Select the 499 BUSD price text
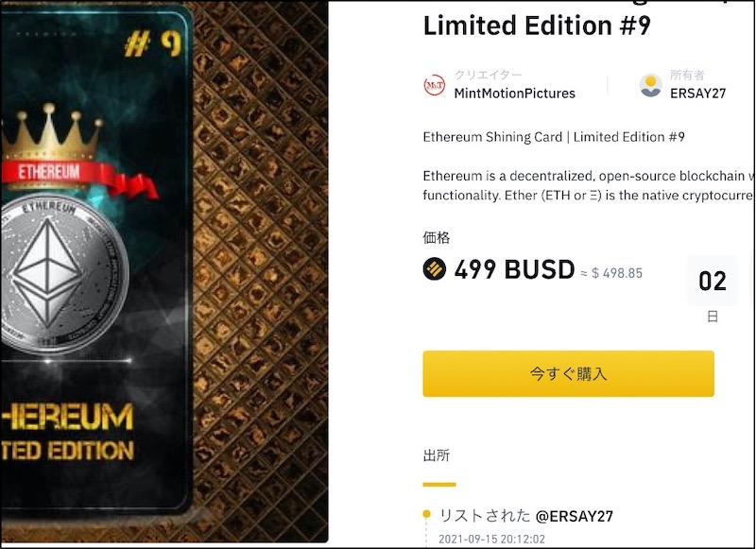Screen dimensions: 756x549 point(514,269)
